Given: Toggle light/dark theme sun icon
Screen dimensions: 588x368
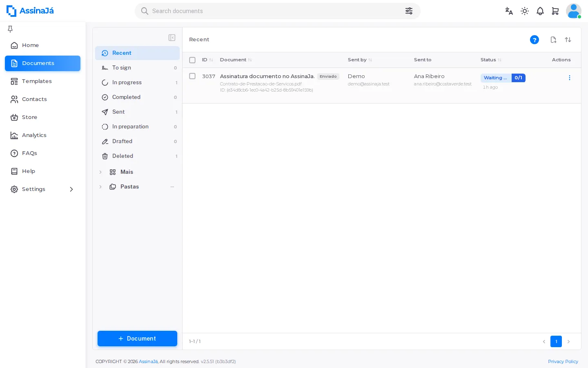Looking at the screenshot, I should (525, 11).
